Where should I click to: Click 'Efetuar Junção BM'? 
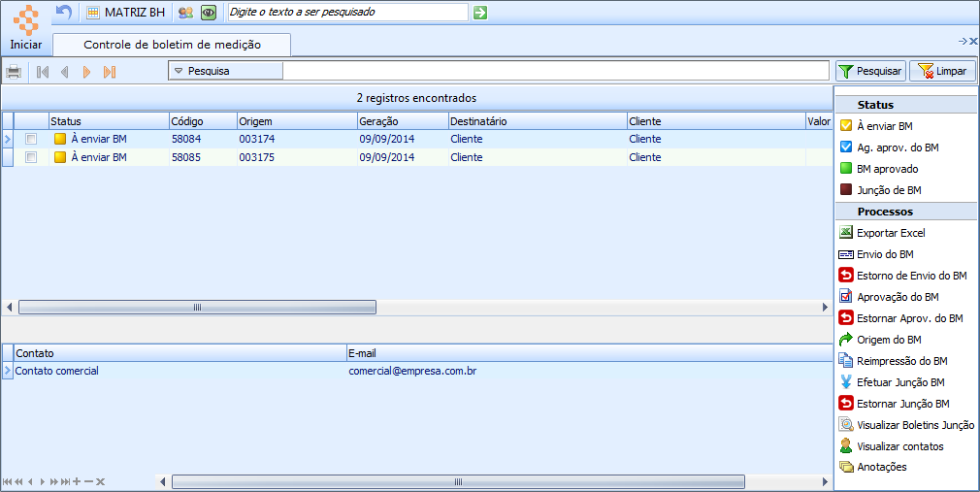point(892,382)
